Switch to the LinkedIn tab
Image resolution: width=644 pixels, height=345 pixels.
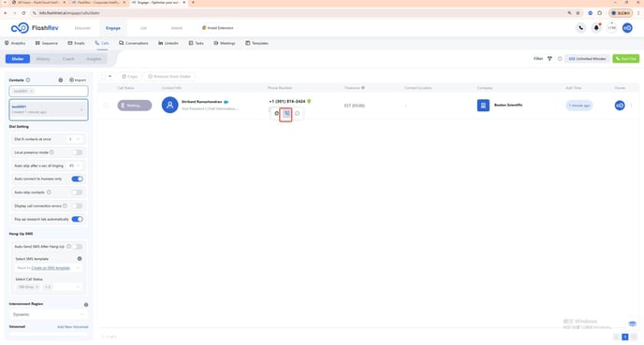pos(168,43)
